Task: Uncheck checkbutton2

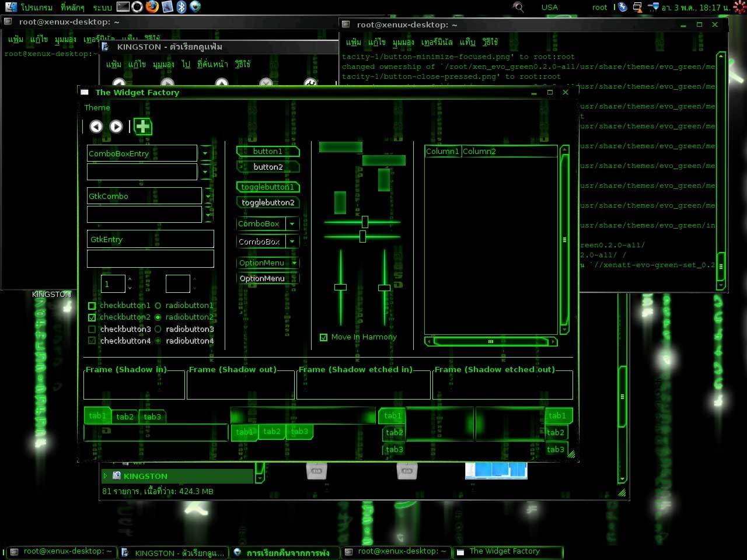Action: (x=92, y=317)
